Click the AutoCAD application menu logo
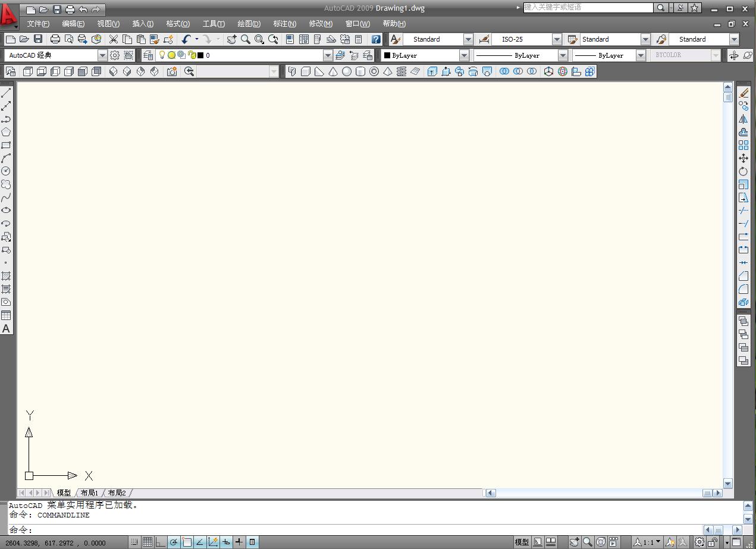756x549 pixels. pos(9,16)
